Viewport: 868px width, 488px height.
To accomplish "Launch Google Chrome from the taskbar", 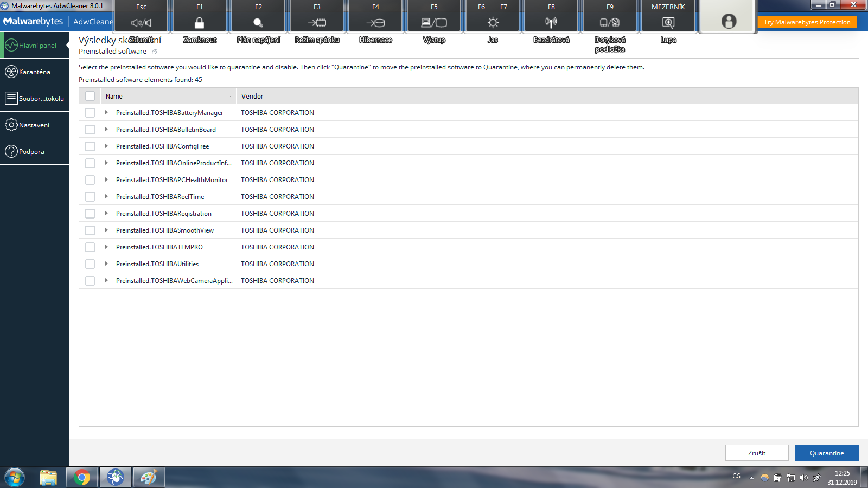I will click(82, 478).
